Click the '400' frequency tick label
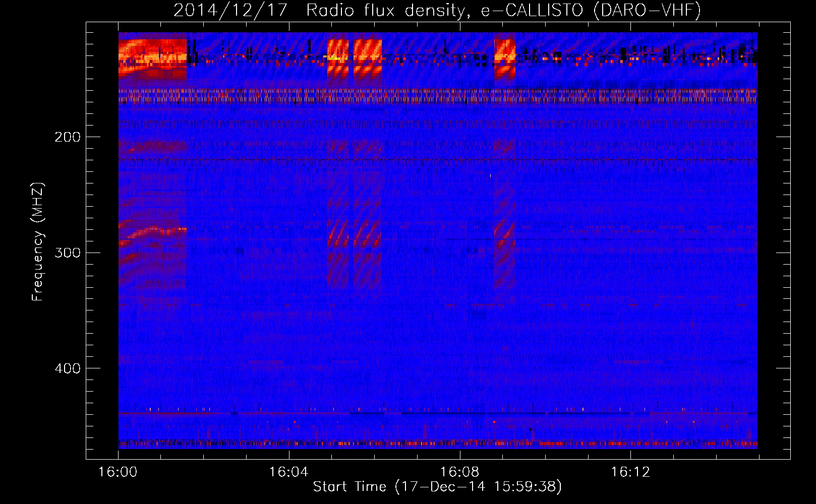 click(x=68, y=368)
